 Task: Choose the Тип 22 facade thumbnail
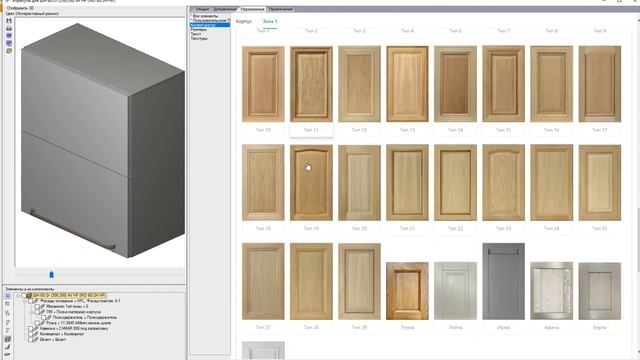pyautogui.click(x=455, y=182)
